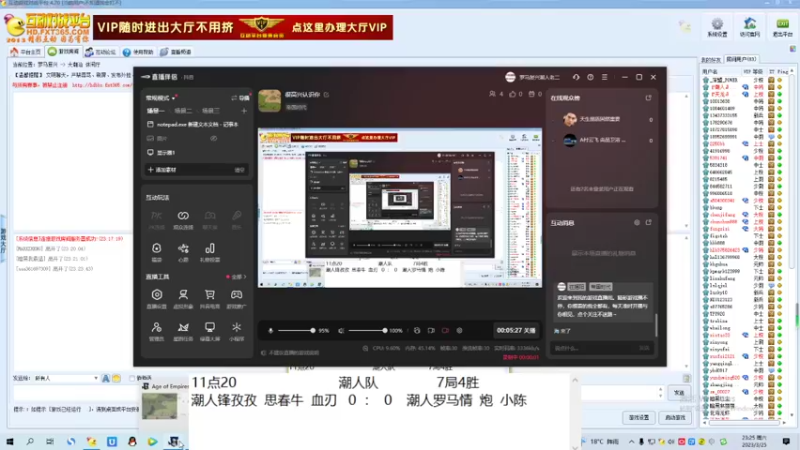Select first viewer in online audience list
The image size is (800, 450).
pos(601,119)
